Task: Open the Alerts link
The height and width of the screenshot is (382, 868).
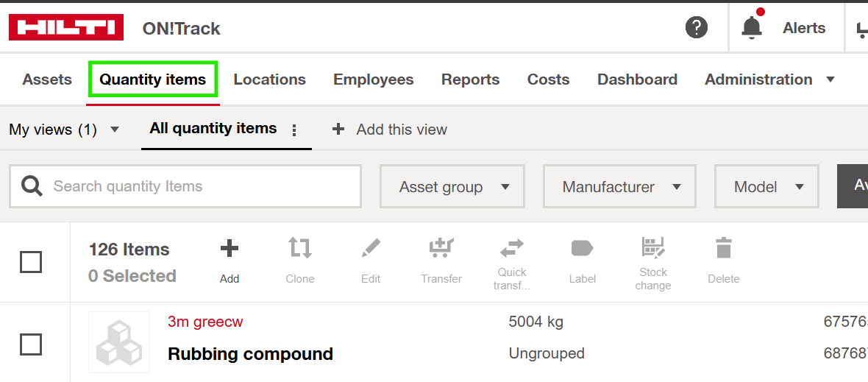Action: pos(804,28)
